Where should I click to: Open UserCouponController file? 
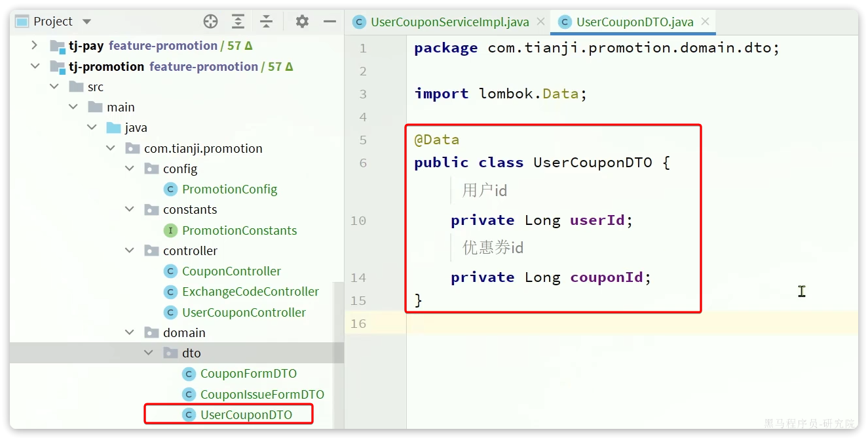pyautogui.click(x=244, y=312)
